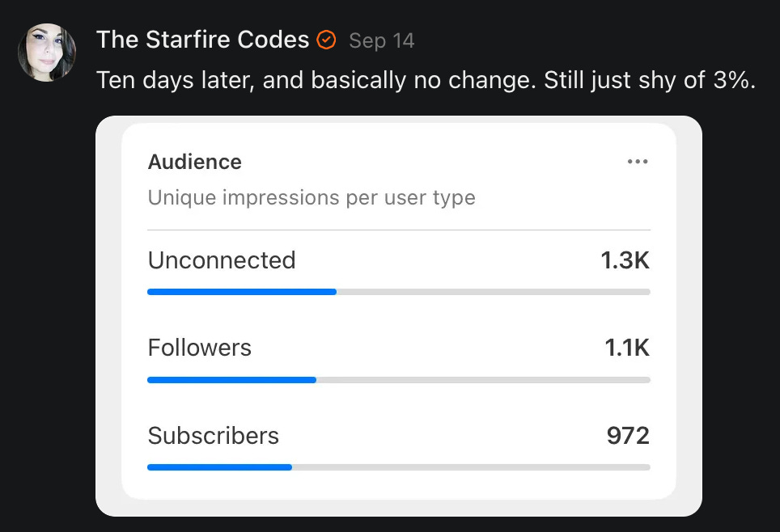Click the 972 Subscribers value
780x532 pixels.
pyautogui.click(x=628, y=436)
